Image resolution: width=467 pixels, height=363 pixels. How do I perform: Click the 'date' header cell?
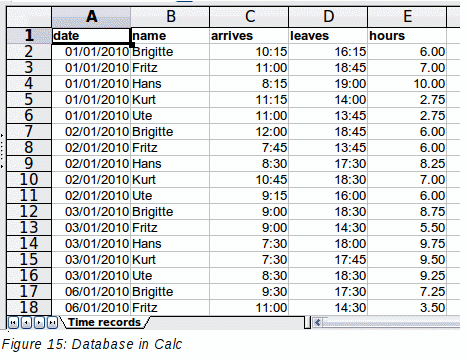coord(91,36)
